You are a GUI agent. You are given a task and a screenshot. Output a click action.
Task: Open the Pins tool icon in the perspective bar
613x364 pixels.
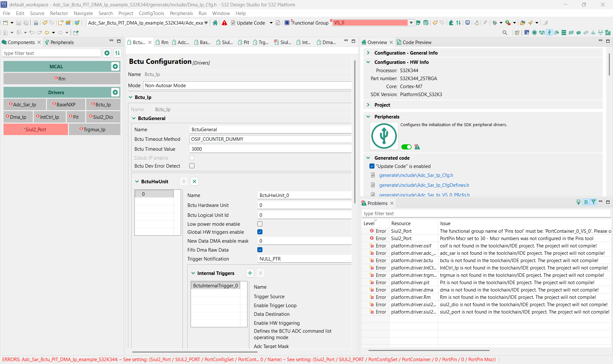pos(534,33)
